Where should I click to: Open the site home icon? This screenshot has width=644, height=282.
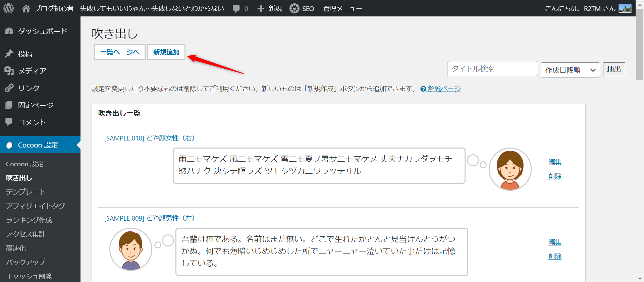(26, 8)
